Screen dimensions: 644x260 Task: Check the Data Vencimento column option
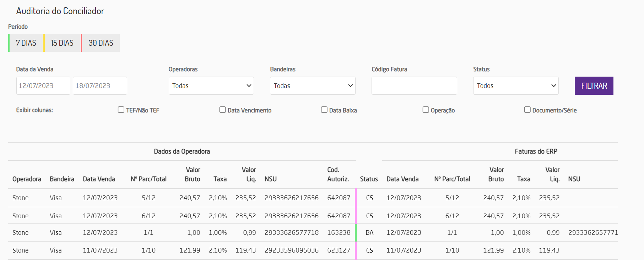(x=223, y=110)
